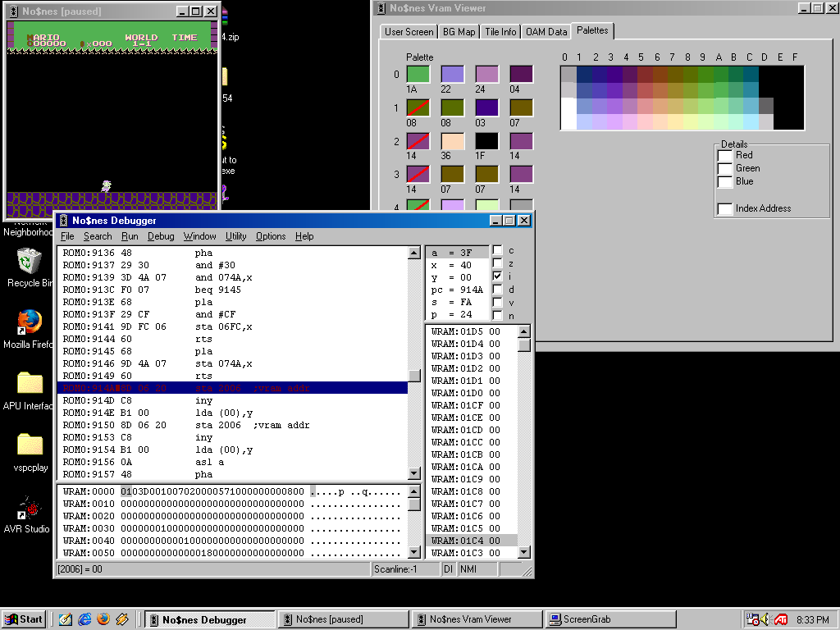This screenshot has width=840, height=630.
Task: Switch to the OAM Data tab
Action: (x=546, y=32)
